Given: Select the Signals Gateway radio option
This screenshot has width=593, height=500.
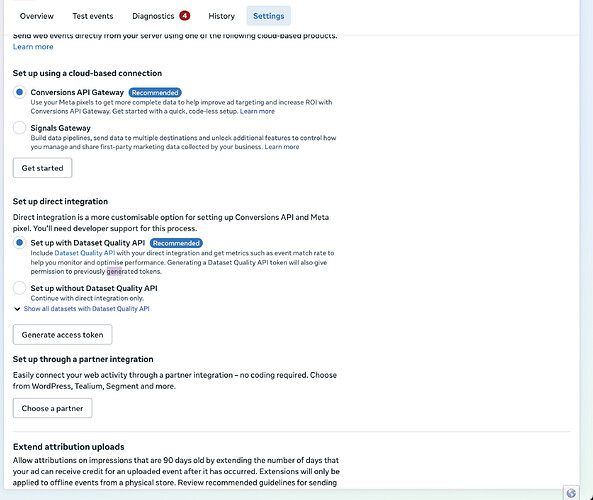Looking at the screenshot, I should 19,128.
